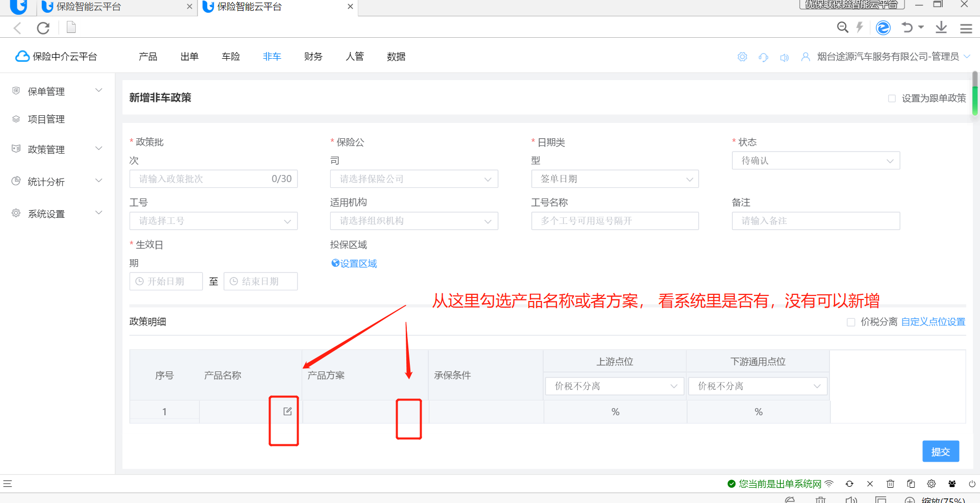
Task: Click the 开始日期 date field
Action: point(166,282)
